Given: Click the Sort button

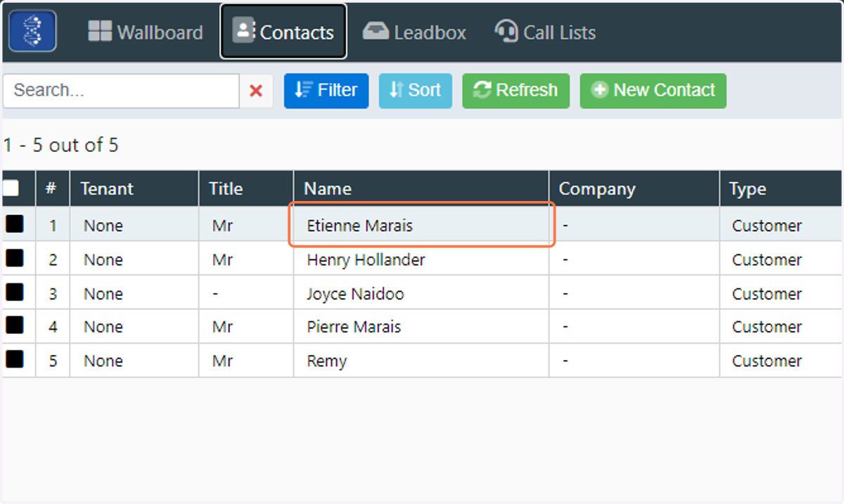Looking at the screenshot, I should pos(416,91).
